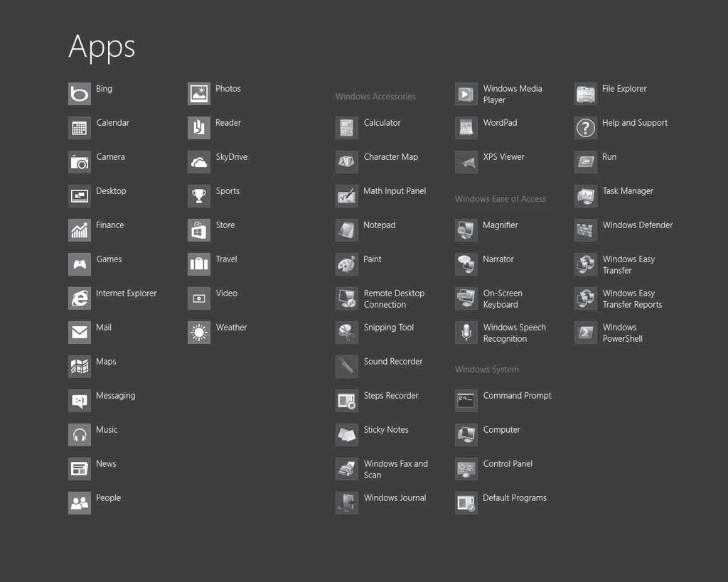Open the WordPad icon
Viewport: 728px width, 582px height.
(466, 128)
